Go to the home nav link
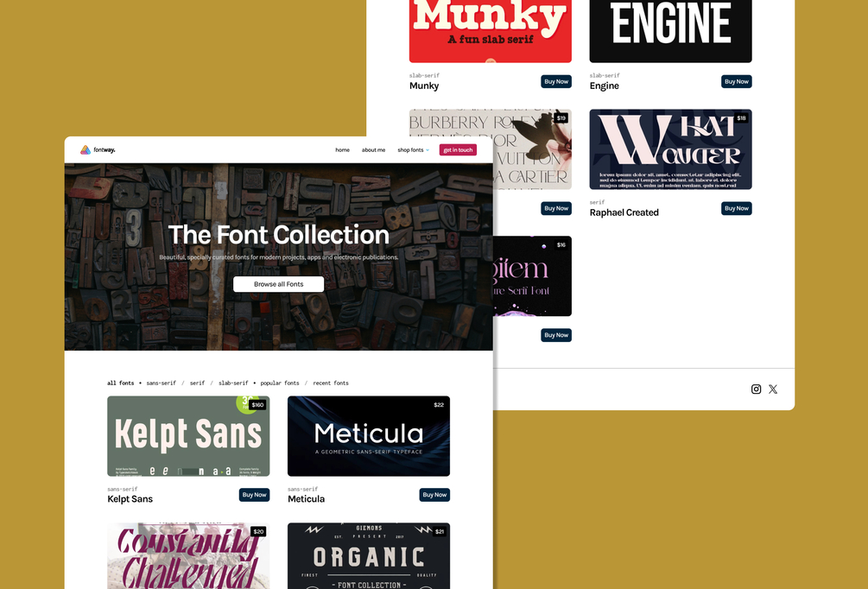Screen dimensions: 868x589 [x=342, y=150]
